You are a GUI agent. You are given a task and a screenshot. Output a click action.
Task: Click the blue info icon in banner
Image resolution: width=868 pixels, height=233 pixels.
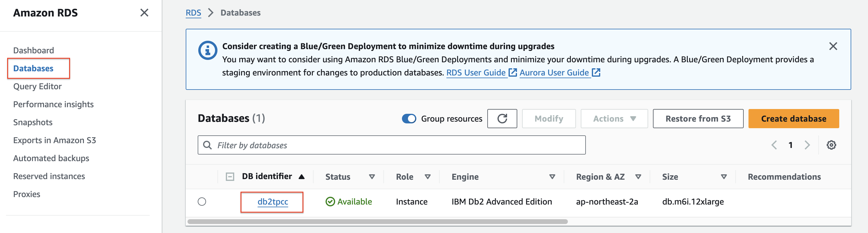(208, 51)
